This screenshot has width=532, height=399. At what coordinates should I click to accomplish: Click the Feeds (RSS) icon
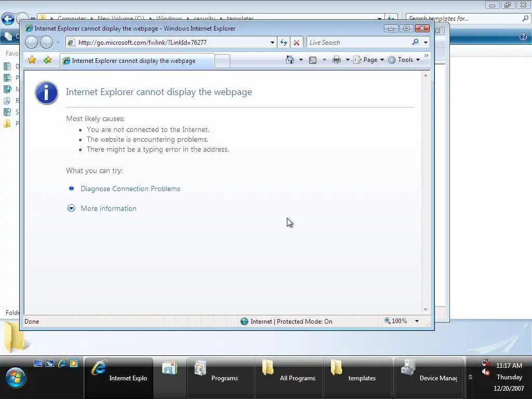coord(313,60)
